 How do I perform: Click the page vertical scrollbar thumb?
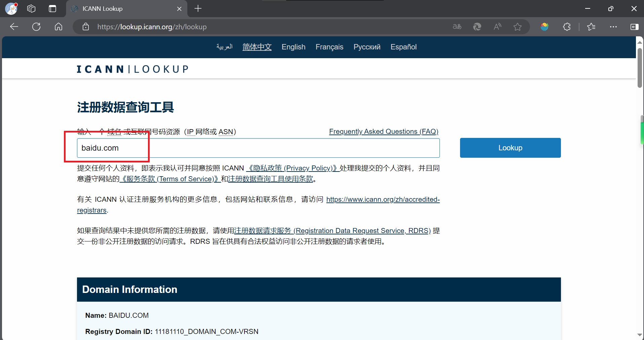coord(640,67)
